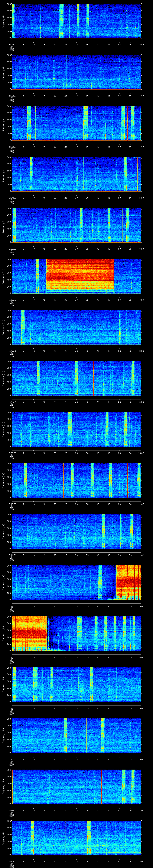Viewport: 153px width, 868px height.
Task: Open the 16:07:00 spectrogram panel
Action: click(x=77, y=327)
